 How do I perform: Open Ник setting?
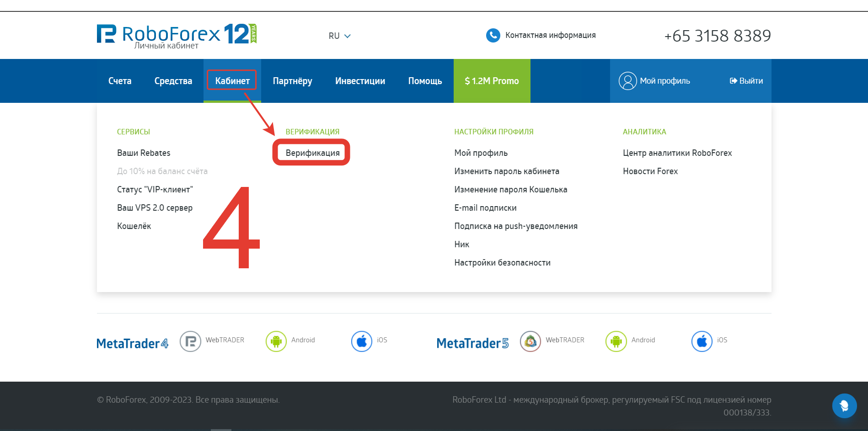point(462,244)
